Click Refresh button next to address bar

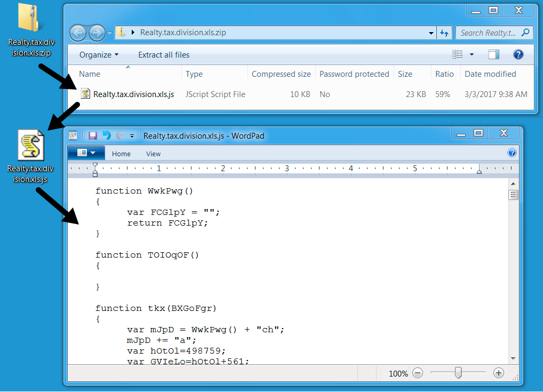(x=444, y=33)
